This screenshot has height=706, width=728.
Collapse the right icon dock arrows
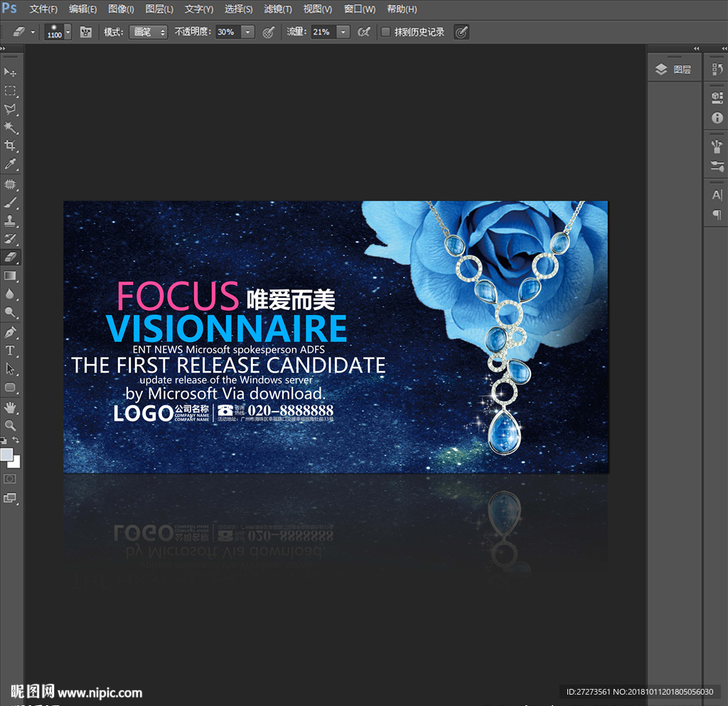coord(724,48)
